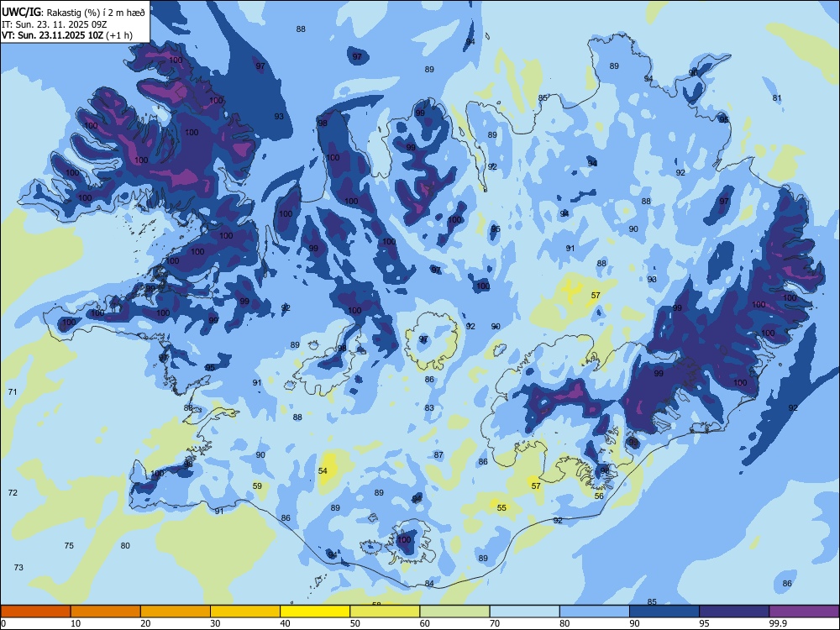This screenshot has height=630, width=840.
Task: Click the 'VT: Sun. 23.11.2025 10Z (+1 h)' line
Action: click(x=67, y=35)
